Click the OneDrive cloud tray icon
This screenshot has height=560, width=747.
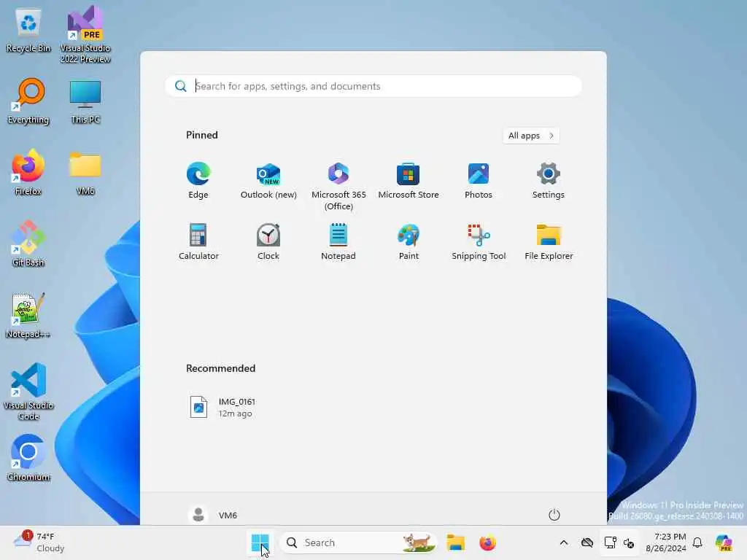pyautogui.click(x=587, y=542)
